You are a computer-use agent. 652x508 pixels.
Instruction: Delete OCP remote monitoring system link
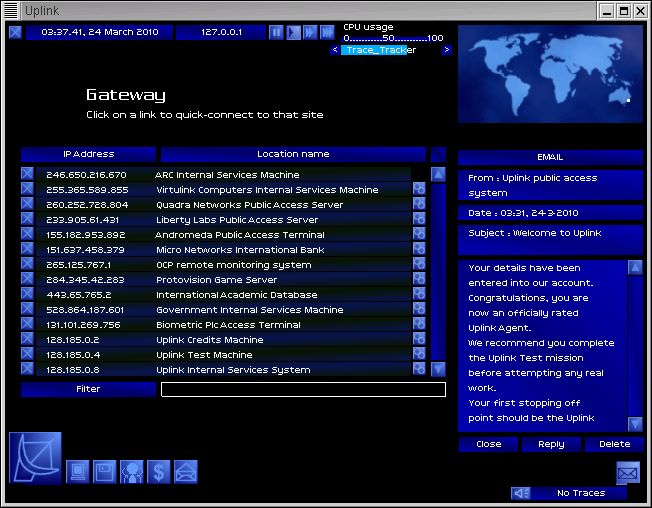(x=27, y=263)
